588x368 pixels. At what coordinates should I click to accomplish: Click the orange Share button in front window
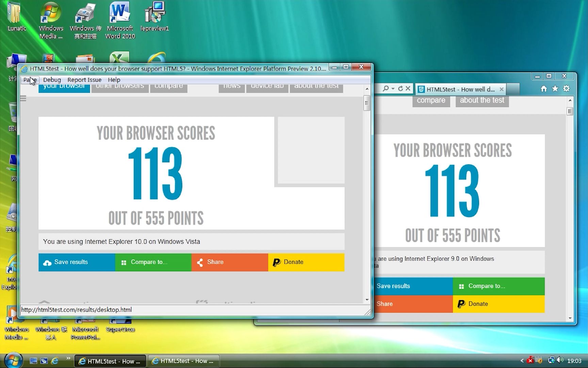tap(230, 262)
